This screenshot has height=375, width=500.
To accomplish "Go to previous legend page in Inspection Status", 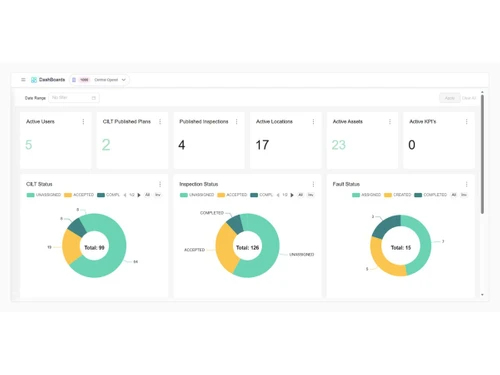I will [x=278, y=195].
